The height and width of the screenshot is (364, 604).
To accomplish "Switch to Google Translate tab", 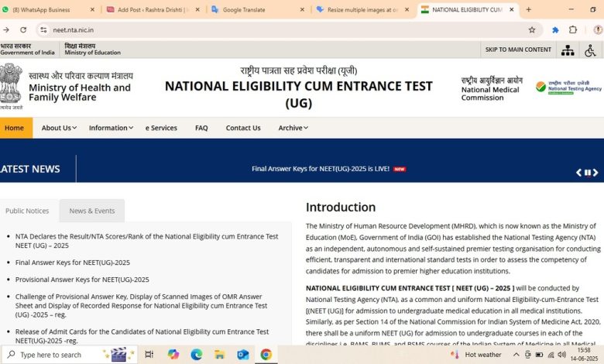I will 244,9.
